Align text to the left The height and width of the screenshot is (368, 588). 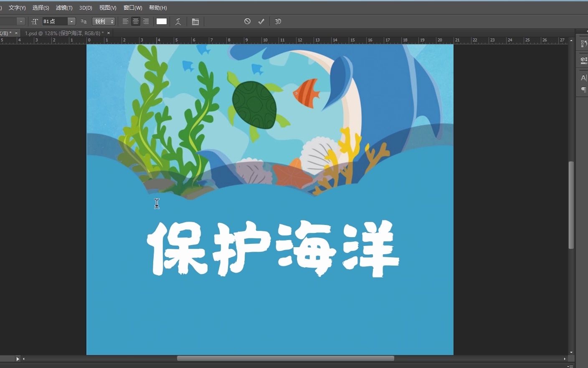[x=125, y=21]
